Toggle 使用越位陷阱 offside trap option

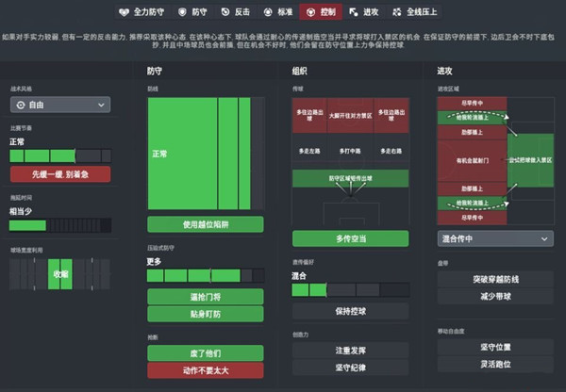pyautogui.click(x=206, y=223)
